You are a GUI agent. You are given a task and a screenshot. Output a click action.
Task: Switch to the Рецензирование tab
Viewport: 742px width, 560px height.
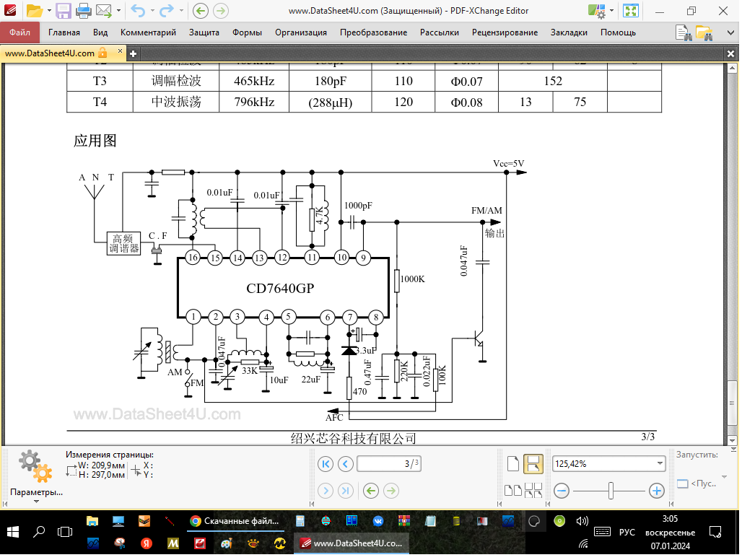click(x=505, y=32)
